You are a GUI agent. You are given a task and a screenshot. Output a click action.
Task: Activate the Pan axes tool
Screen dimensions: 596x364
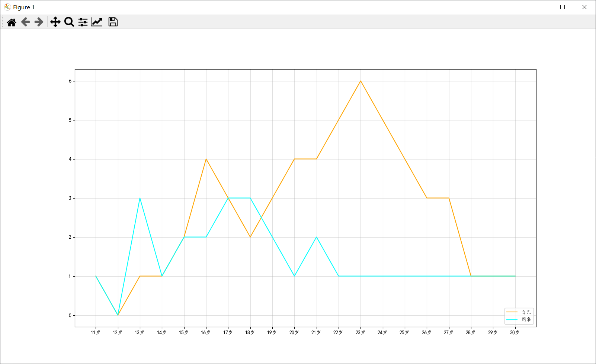point(55,22)
